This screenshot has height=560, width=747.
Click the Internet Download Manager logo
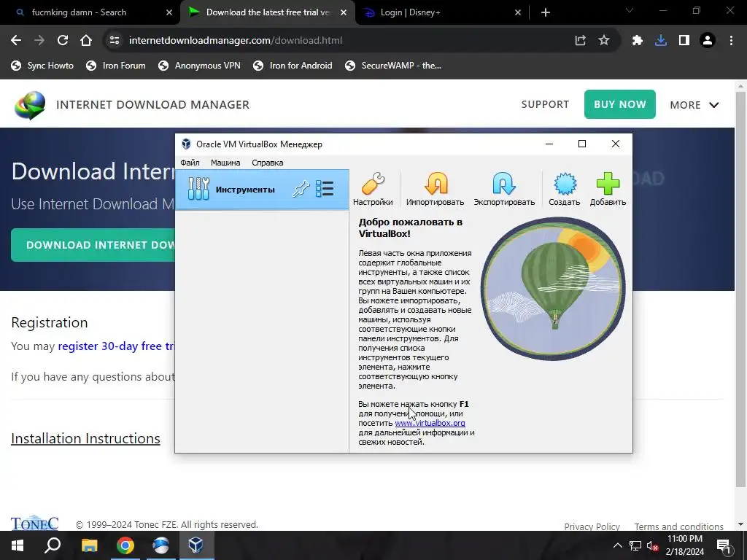pos(30,105)
